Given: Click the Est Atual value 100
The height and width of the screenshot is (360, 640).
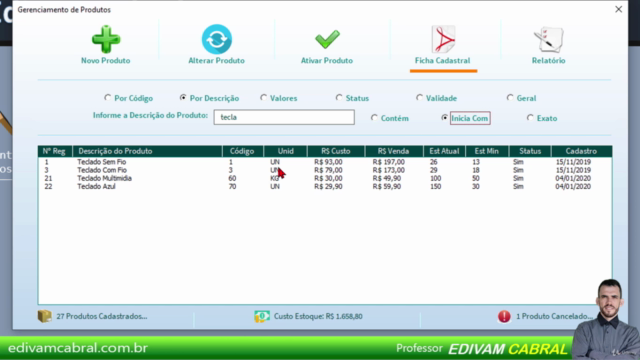Looking at the screenshot, I should coord(436,178).
